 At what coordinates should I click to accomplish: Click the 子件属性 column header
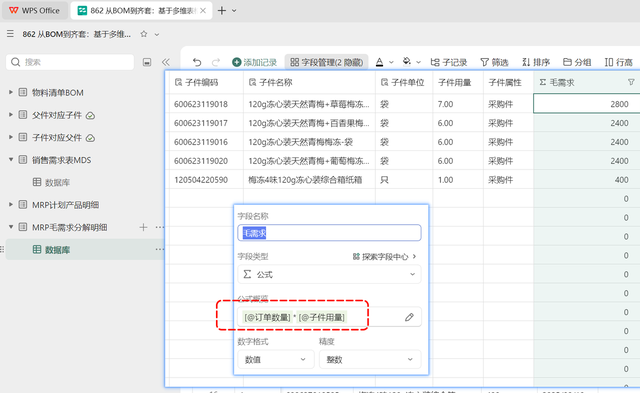[508, 82]
